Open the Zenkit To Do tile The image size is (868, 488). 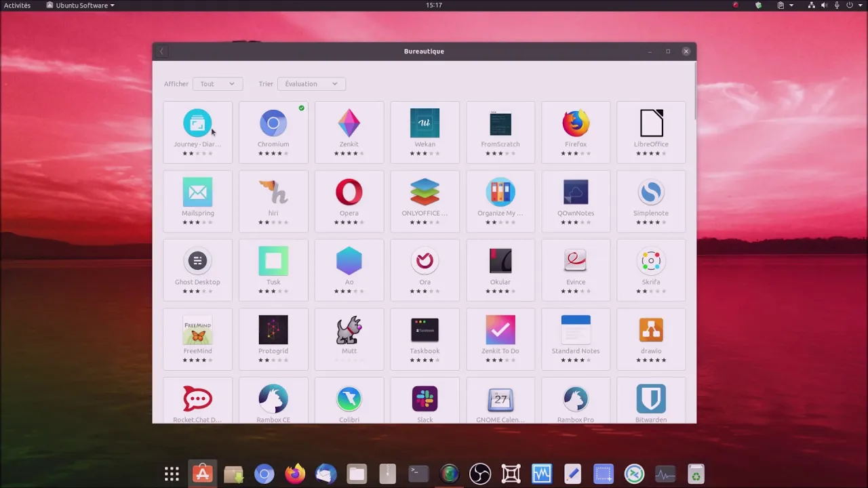[500, 339]
